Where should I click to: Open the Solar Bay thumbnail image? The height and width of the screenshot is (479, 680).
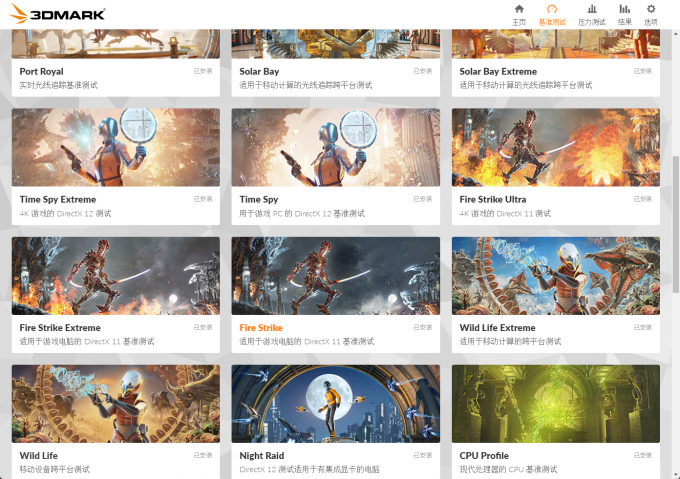click(x=336, y=44)
